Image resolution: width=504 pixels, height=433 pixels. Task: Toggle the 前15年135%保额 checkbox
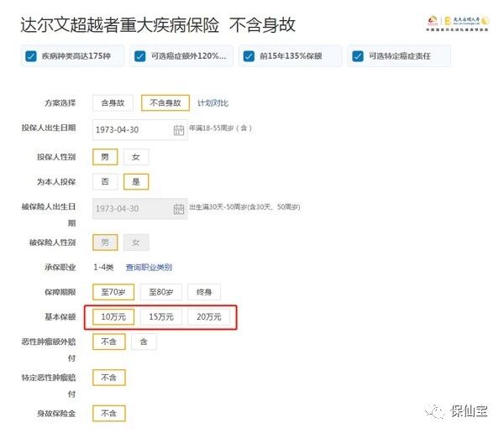(x=249, y=56)
